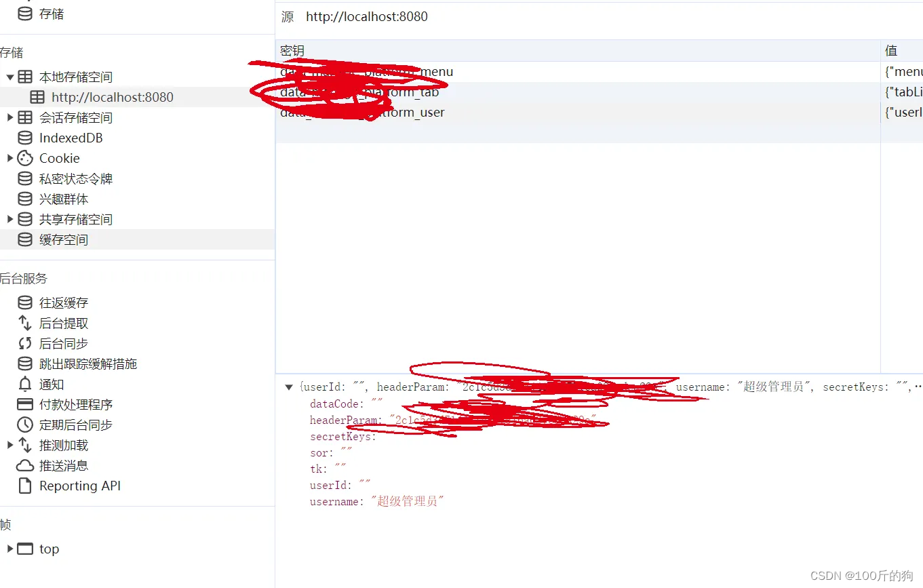The image size is (923, 588).
Task: Click the table icon next to 本地存储空间
Action: 25,77
